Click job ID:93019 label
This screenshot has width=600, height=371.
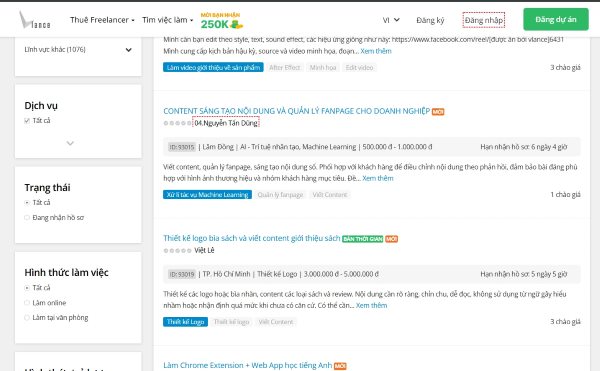point(182,274)
